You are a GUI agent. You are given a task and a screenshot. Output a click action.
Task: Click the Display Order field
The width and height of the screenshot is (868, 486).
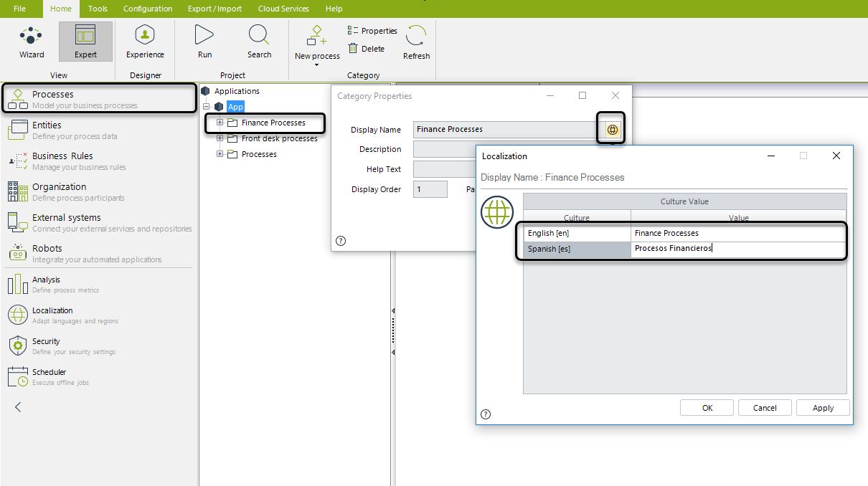click(x=430, y=189)
